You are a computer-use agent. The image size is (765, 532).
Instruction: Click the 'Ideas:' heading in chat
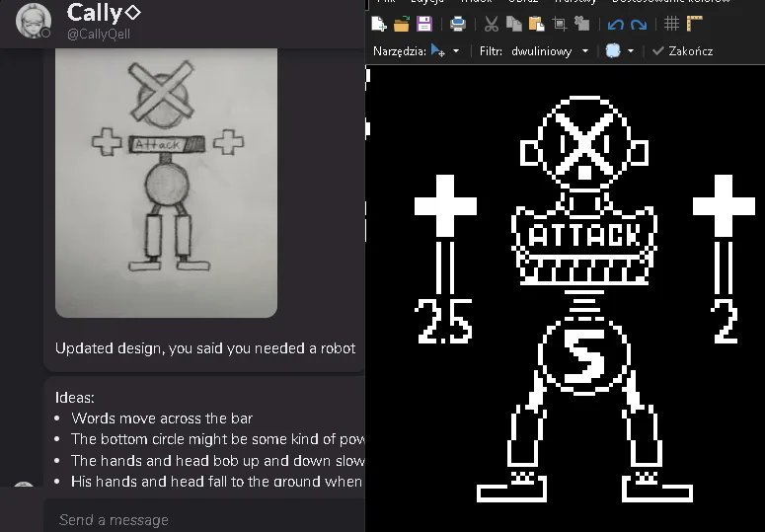[x=75, y=398]
